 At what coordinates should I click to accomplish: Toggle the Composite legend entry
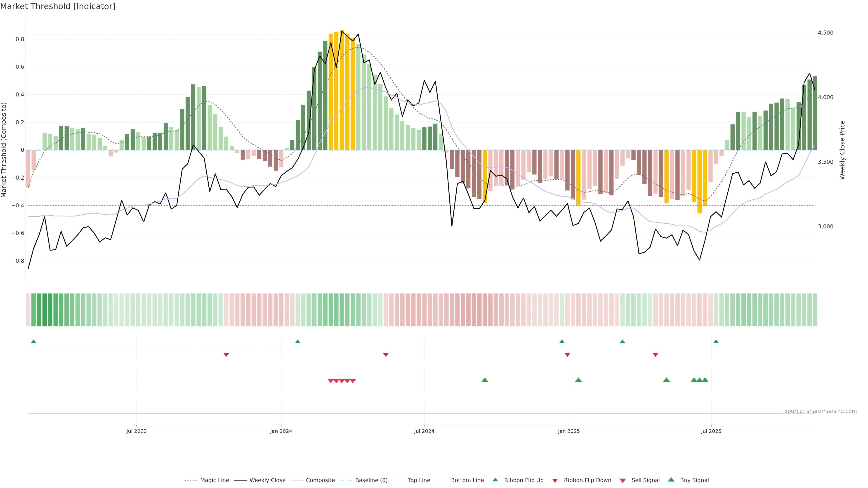coord(320,480)
